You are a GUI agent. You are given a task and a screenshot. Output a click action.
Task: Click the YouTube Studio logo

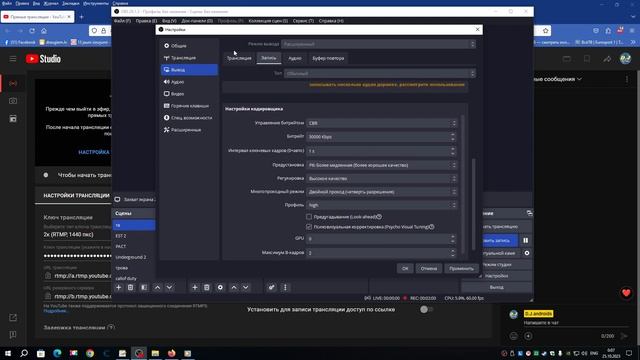click(43, 59)
